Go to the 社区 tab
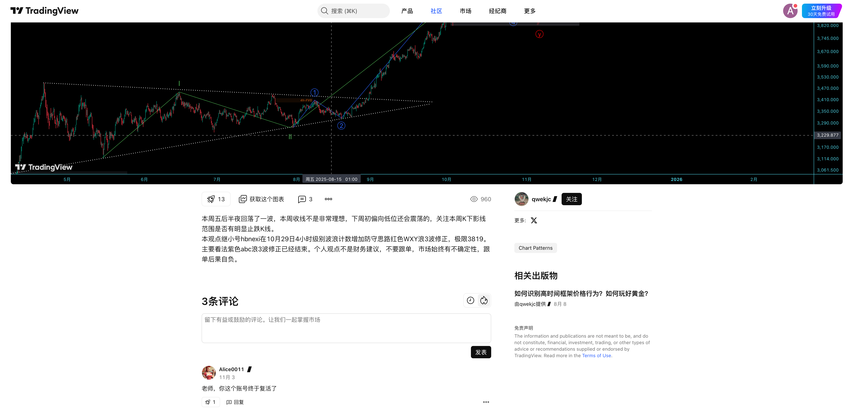Image resolution: width=868 pixels, height=414 pixels. pos(436,11)
